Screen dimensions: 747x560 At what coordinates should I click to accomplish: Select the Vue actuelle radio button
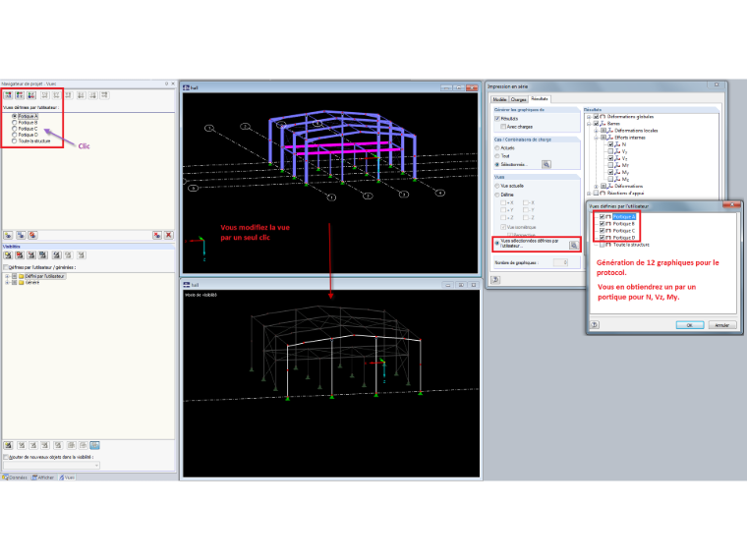coord(497,186)
